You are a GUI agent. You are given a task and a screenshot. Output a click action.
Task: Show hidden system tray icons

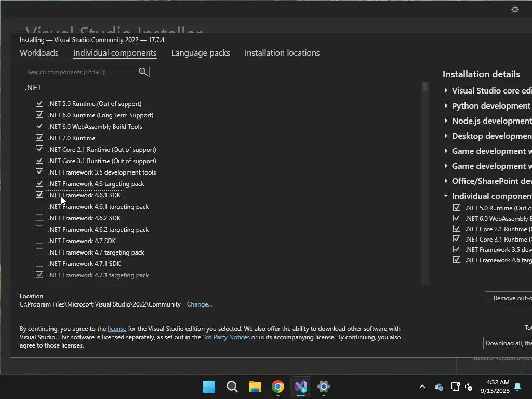click(422, 387)
